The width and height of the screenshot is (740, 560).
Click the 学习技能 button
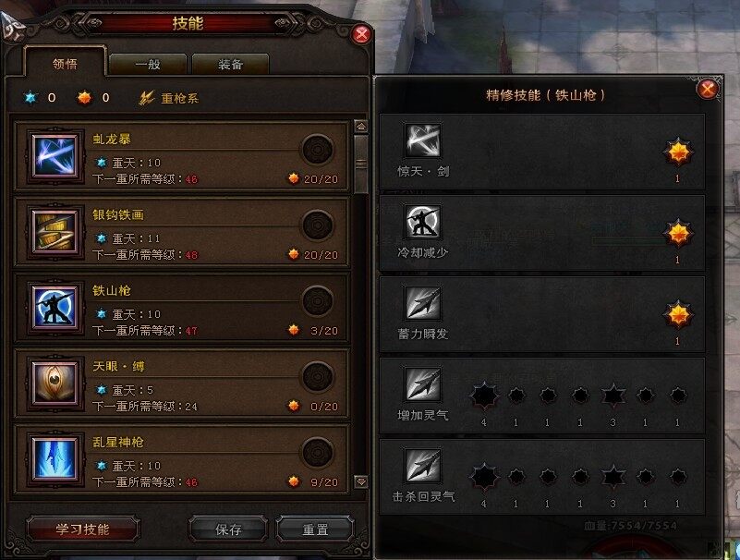tap(82, 530)
